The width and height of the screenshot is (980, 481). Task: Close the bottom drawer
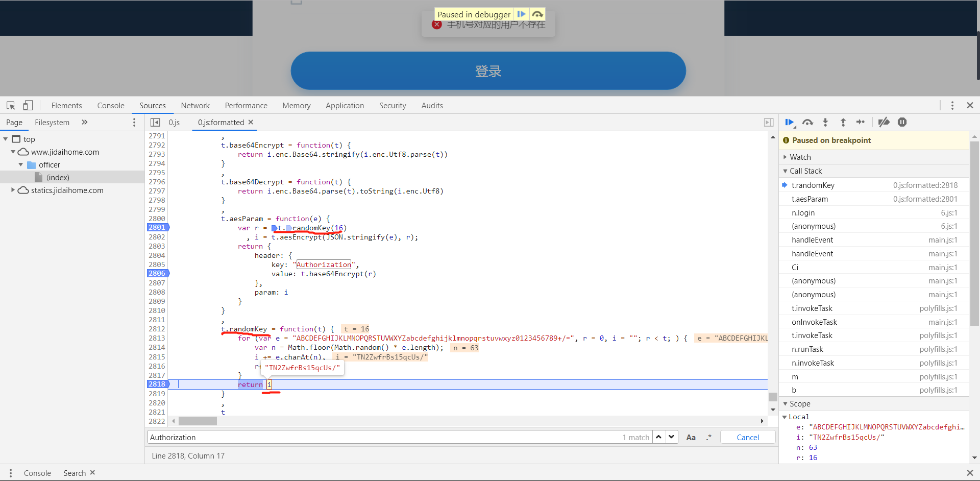[970, 473]
